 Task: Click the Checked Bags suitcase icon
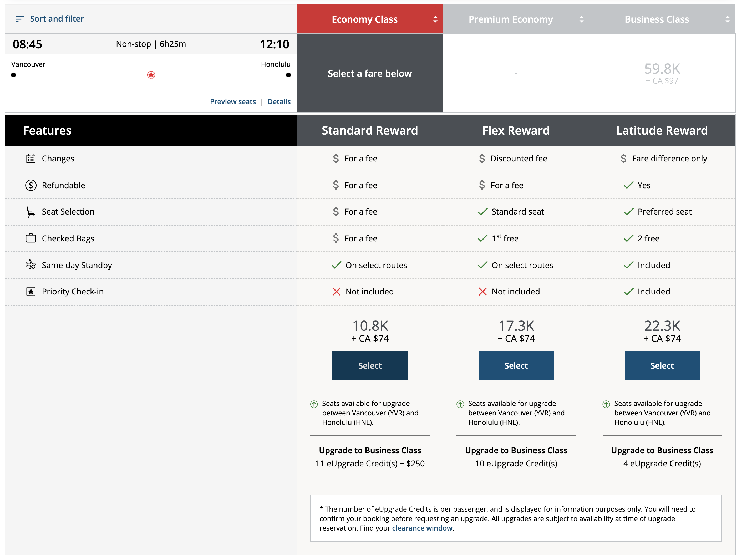31,238
